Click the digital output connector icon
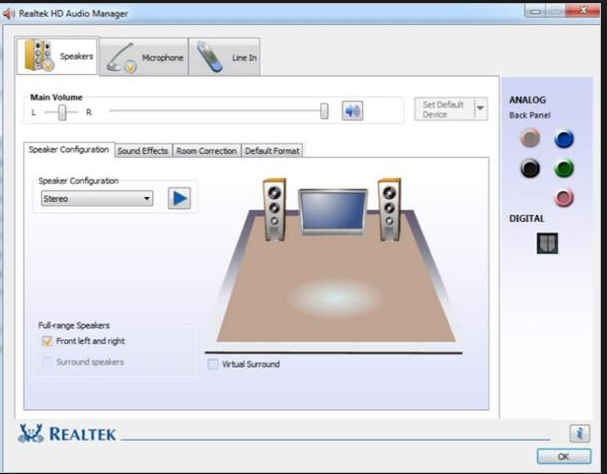 point(547,243)
